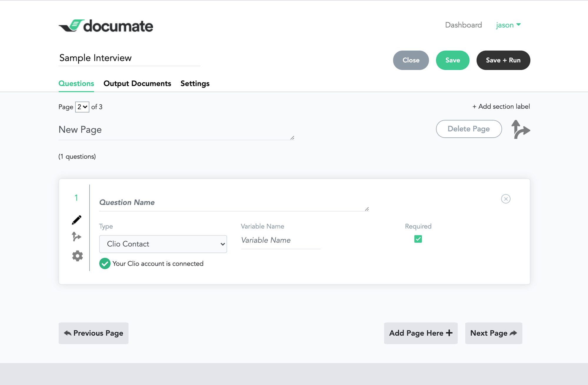Click the plus icon on Add Page Here
This screenshot has width=588, height=385.
tap(449, 333)
